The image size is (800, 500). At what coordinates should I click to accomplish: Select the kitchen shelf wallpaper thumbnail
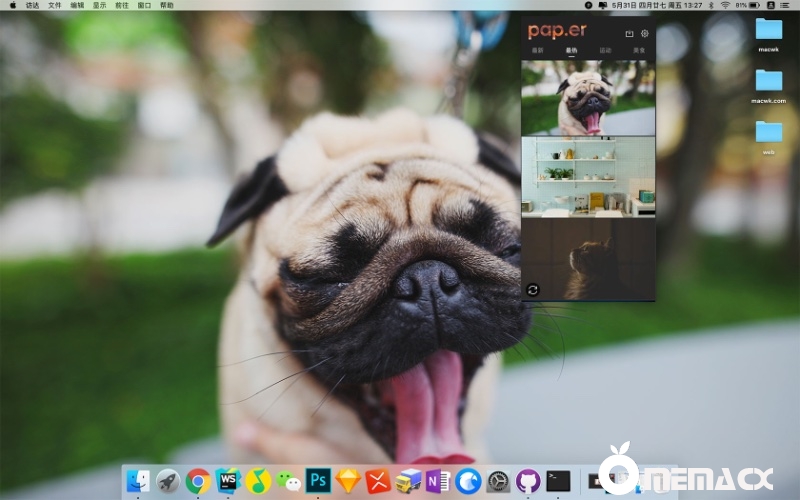[x=588, y=177]
